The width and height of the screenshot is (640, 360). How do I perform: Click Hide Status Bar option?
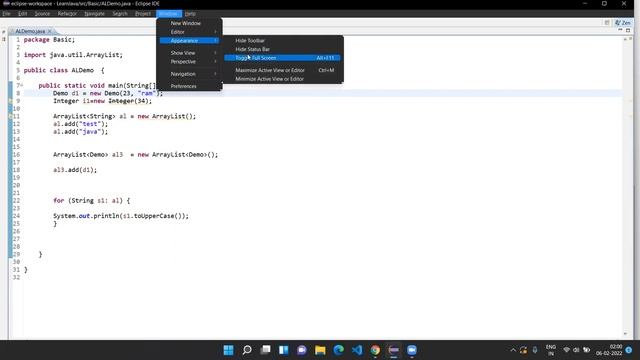(x=282, y=49)
